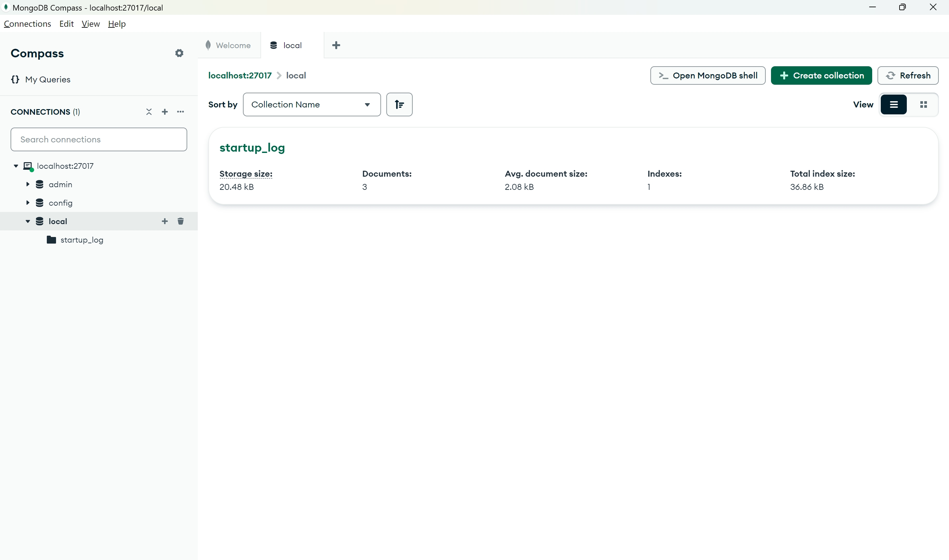Select local database name in sidebar
949x560 pixels.
click(x=58, y=221)
